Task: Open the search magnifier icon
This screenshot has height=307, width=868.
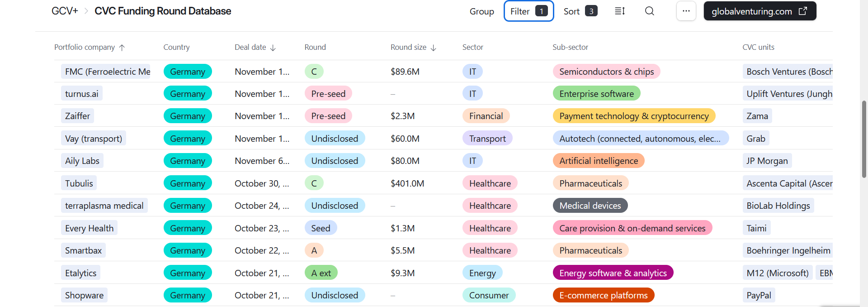Action: tap(649, 11)
